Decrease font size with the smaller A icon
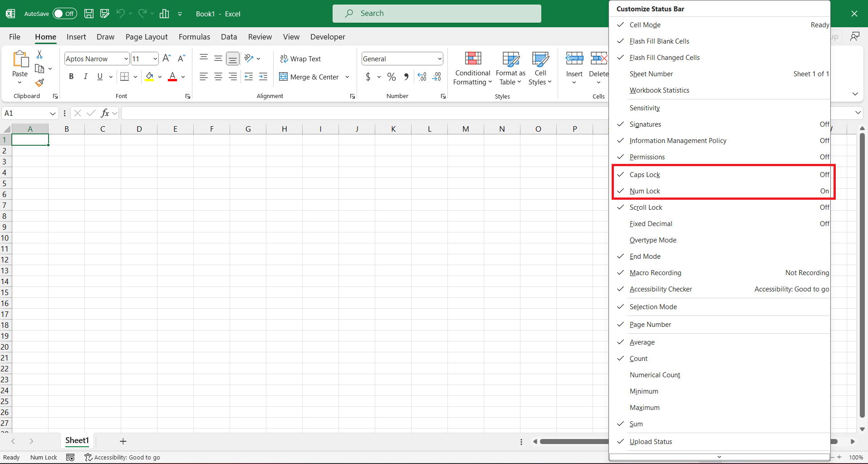868x464 pixels. click(x=181, y=59)
